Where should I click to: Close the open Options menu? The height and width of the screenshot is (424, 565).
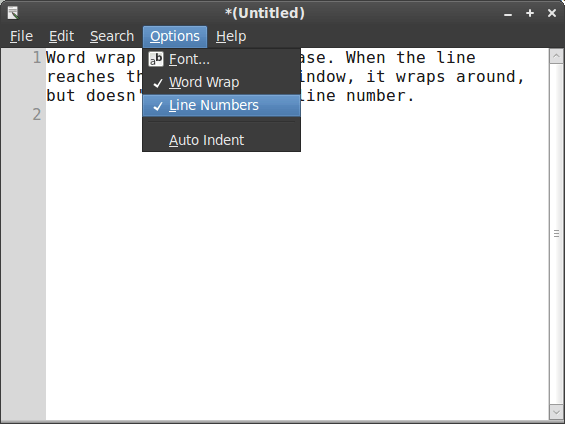(x=175, y=36)
